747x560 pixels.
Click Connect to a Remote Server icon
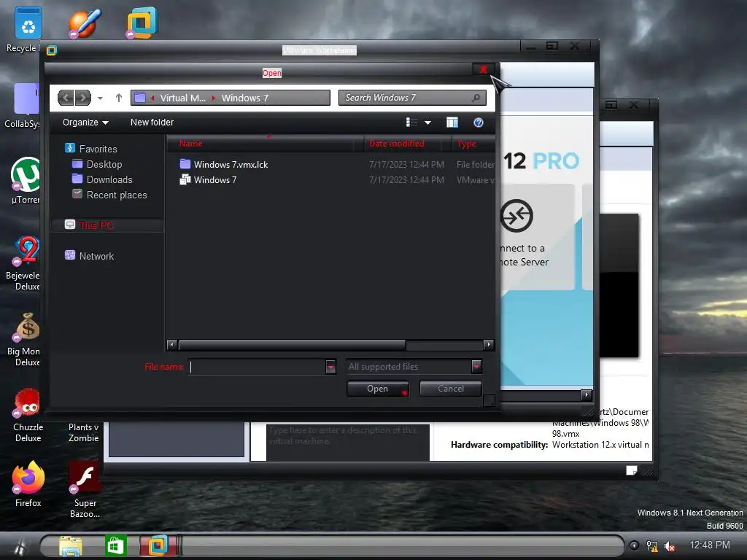click(x=516, y=216)
